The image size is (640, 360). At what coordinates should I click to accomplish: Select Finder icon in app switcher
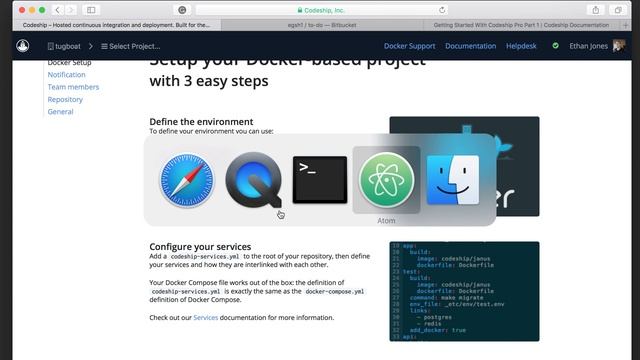click(x=453, y=180)
